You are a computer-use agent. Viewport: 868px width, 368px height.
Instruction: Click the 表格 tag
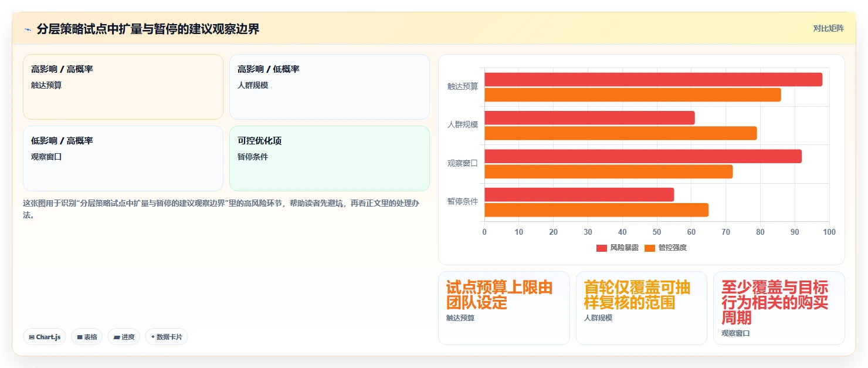[x=87, y=337]
